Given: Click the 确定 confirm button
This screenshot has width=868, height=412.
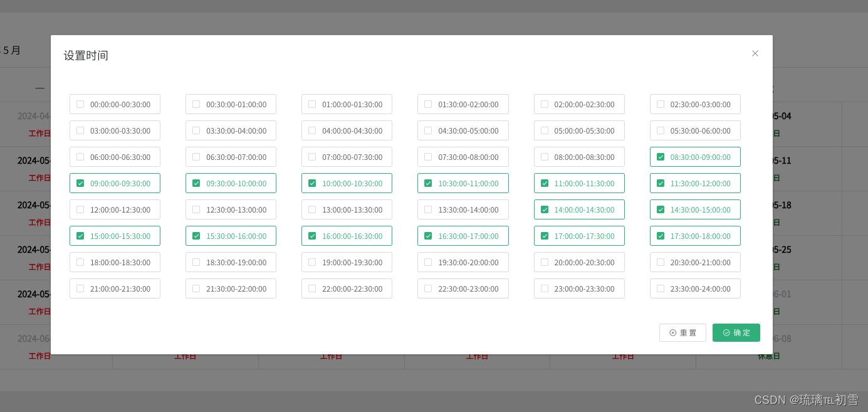Looking at the screenshot, I should (736, 332).
